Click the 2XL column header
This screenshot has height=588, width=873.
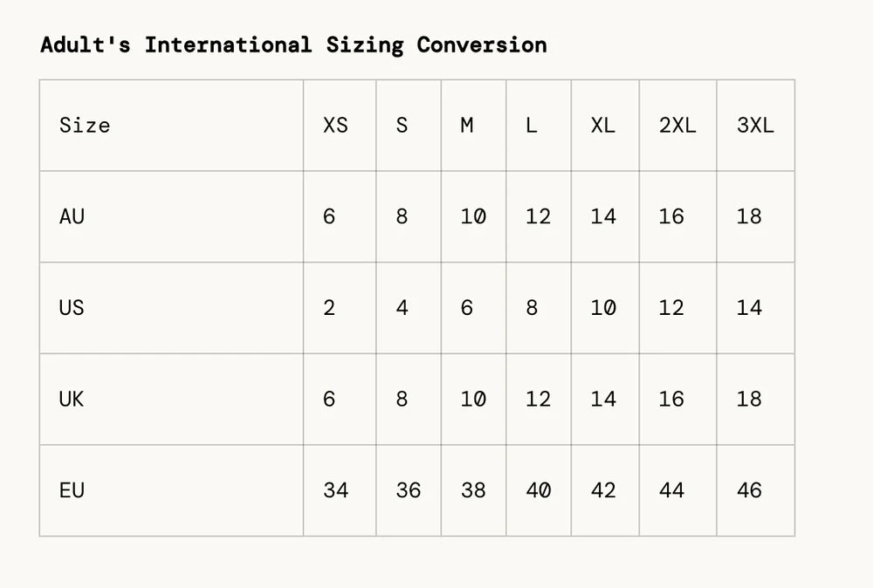coord(677,126)
